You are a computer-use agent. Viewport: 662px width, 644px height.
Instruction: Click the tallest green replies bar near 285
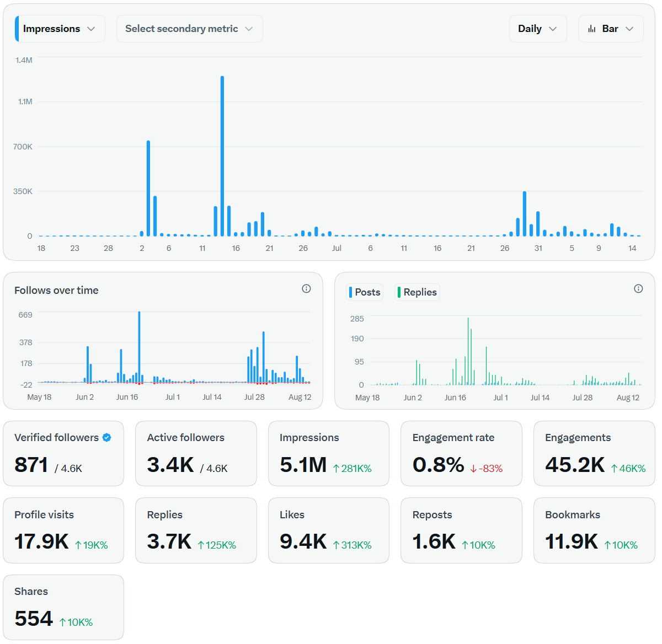pos(468,351)
